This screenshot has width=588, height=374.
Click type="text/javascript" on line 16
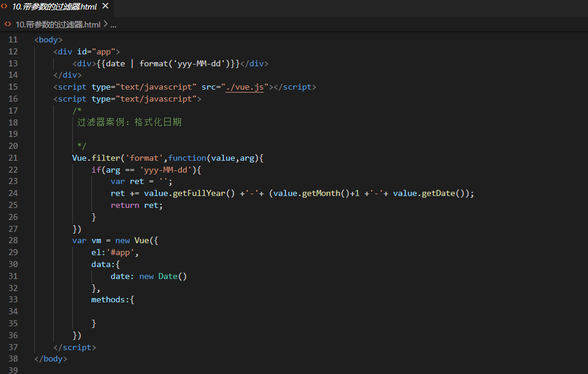[x=144, y=99]
